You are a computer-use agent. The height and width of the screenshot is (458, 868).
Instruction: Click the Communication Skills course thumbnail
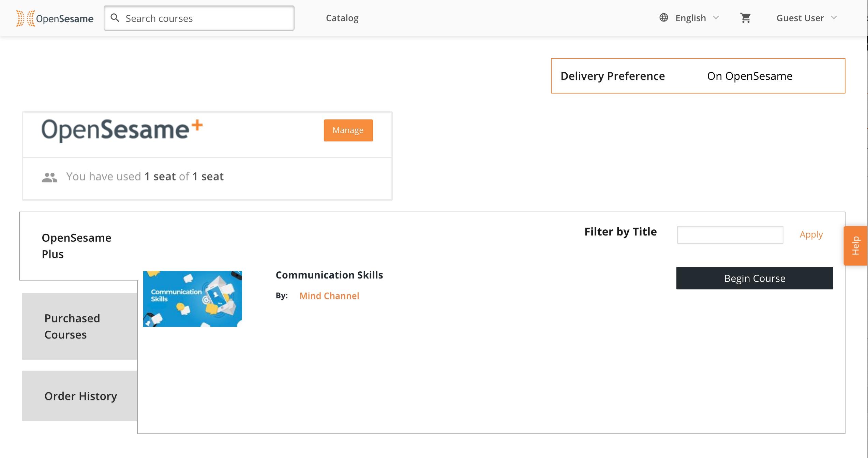[193, 299]
